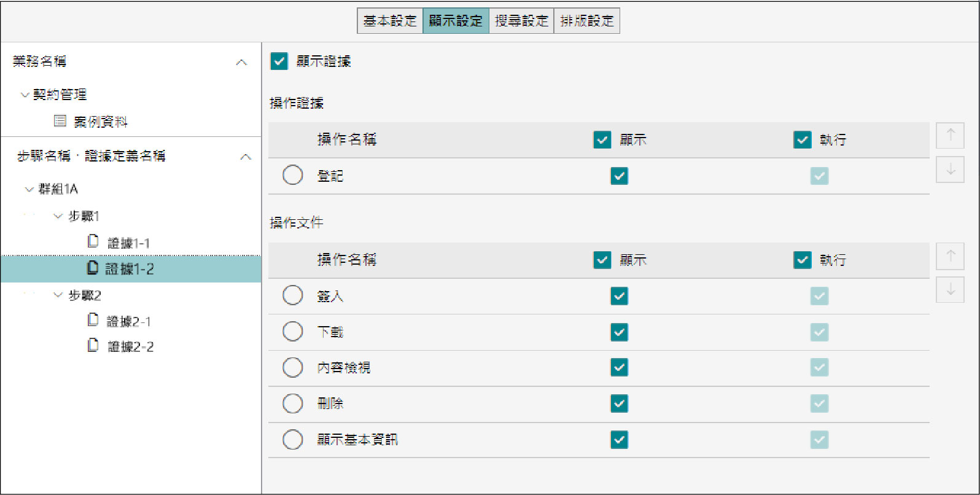The width and height of the screenshot is (980, 495).
Task: Collapse the 群組1A tree node
Action: [29, 189]
